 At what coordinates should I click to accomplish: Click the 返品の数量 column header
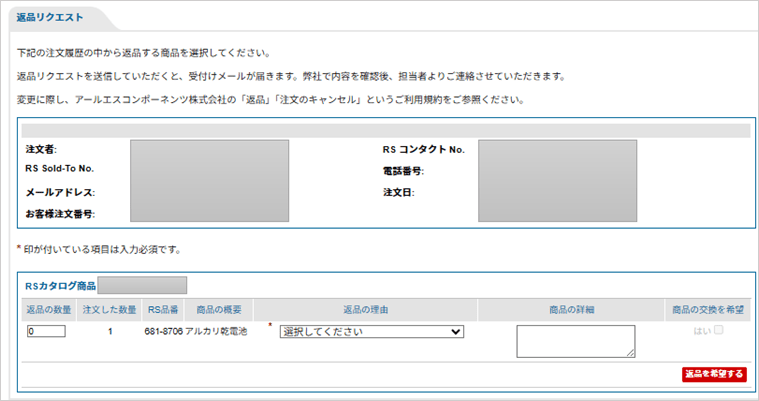[49, 310]
